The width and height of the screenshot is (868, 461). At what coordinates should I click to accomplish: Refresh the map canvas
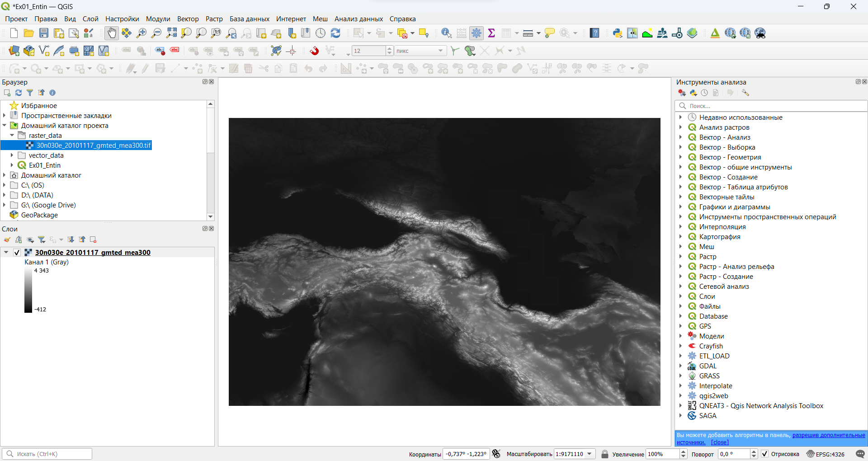(x=335, y=33)
